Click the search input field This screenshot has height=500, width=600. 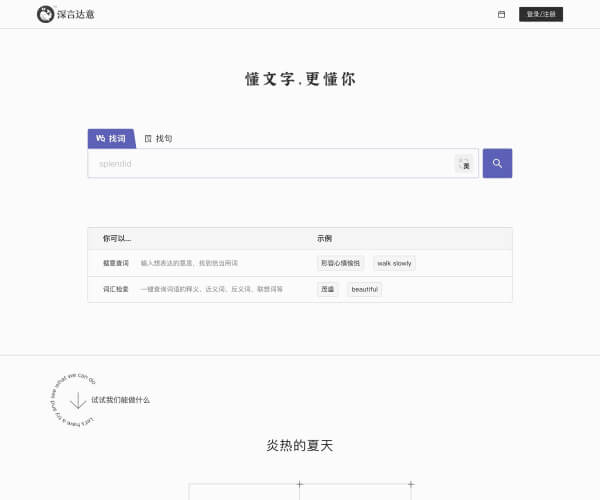pos(270,163)
